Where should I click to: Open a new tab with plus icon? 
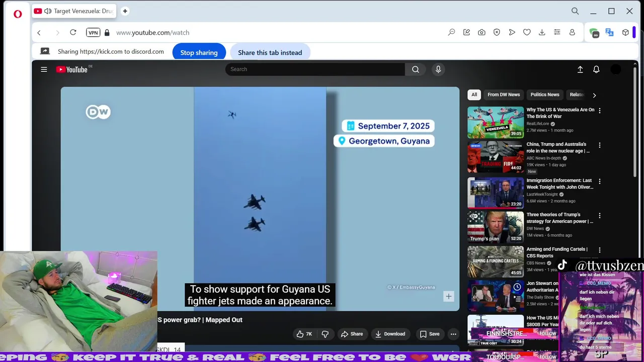click(x=125, y=11)
